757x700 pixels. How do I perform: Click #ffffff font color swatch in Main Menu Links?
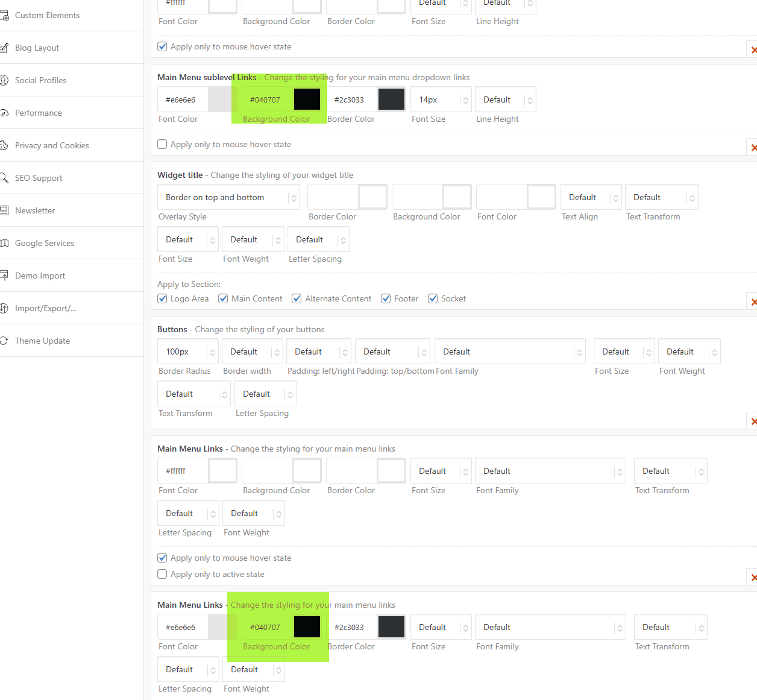[222, 471]
